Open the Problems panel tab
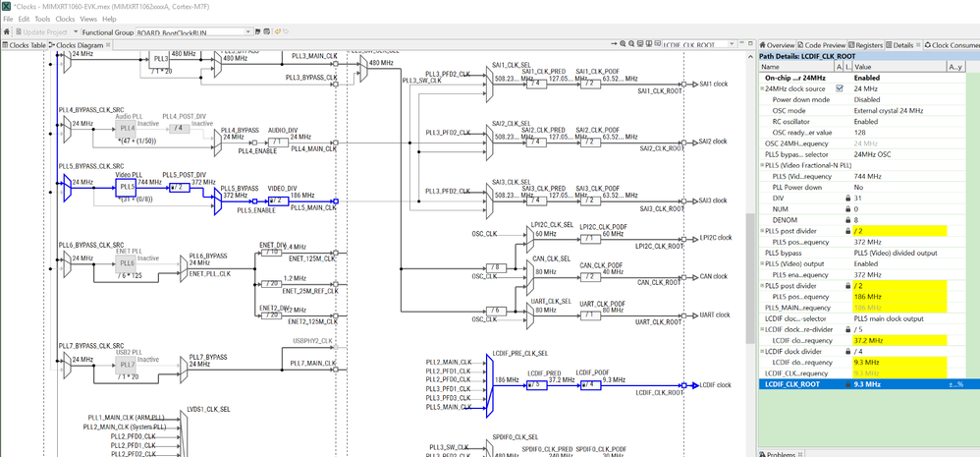The width and height of the screenshot is (980, 457). tap(779, 454)
